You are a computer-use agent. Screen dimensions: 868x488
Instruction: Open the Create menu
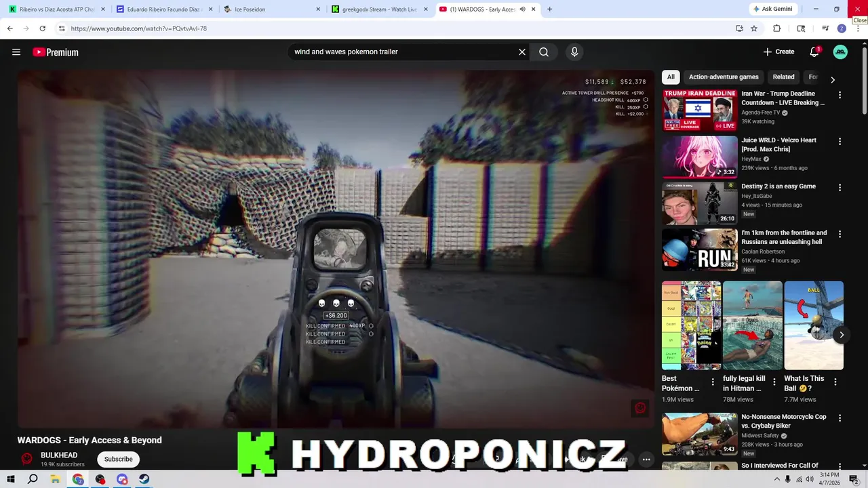778,52
